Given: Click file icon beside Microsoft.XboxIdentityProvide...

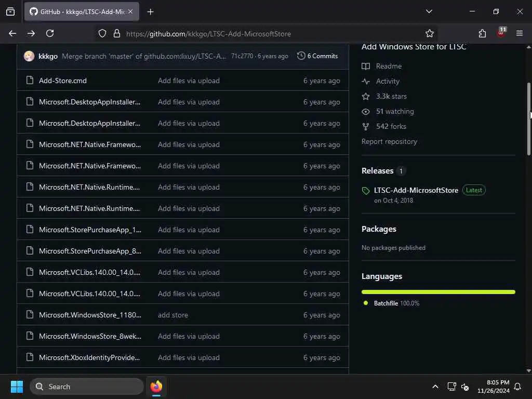Looking at the screenshot, I should pyautogui.click(x=30, y=357).
